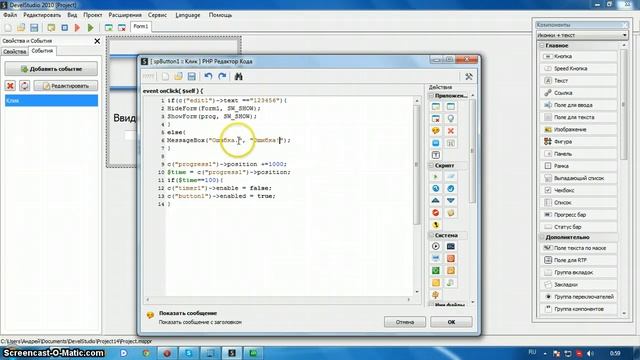Click the Save icon in the main toolbar

34,27
